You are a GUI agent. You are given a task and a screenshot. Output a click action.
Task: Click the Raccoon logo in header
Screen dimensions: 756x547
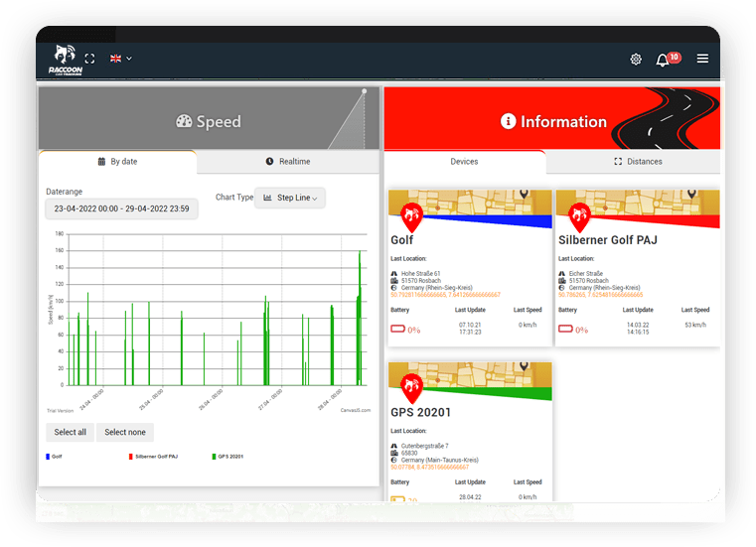coord(66,59)
